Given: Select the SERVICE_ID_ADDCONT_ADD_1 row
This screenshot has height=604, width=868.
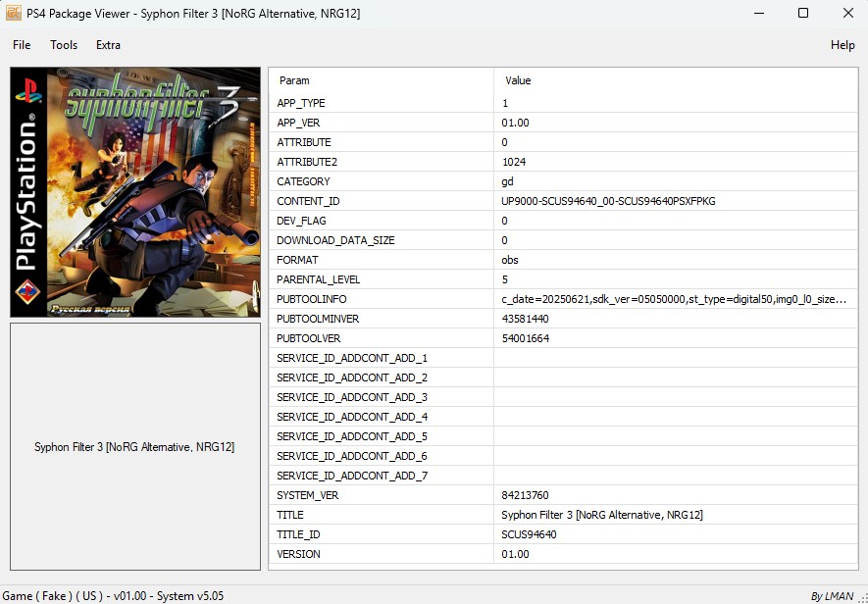Looking at the screenshot, I should click(x=564, y=358).
